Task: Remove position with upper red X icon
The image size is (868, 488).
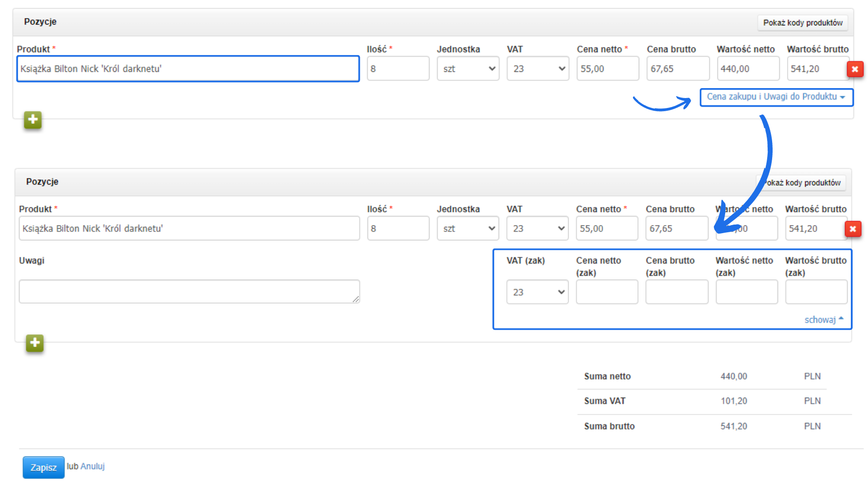Action: (854, 69)
